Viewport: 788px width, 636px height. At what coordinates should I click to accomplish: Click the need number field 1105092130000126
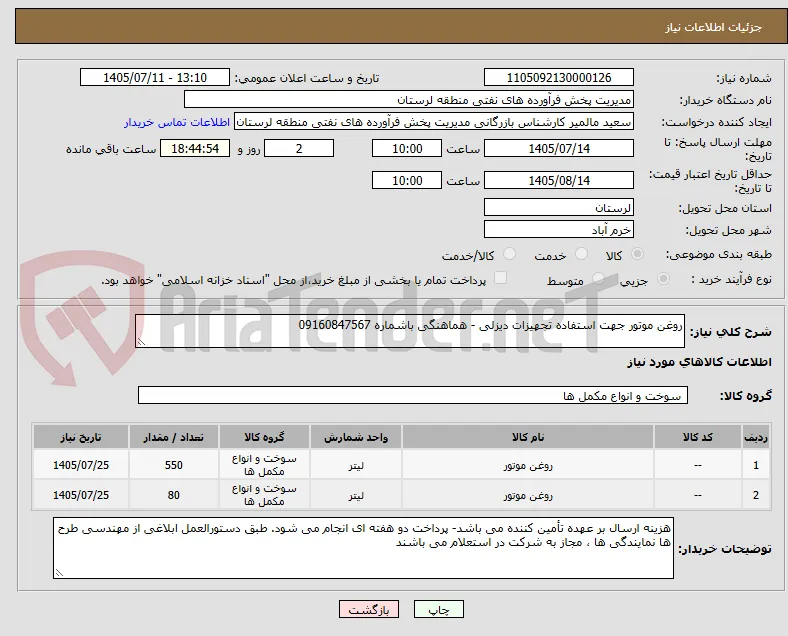[x=559, y=77]
